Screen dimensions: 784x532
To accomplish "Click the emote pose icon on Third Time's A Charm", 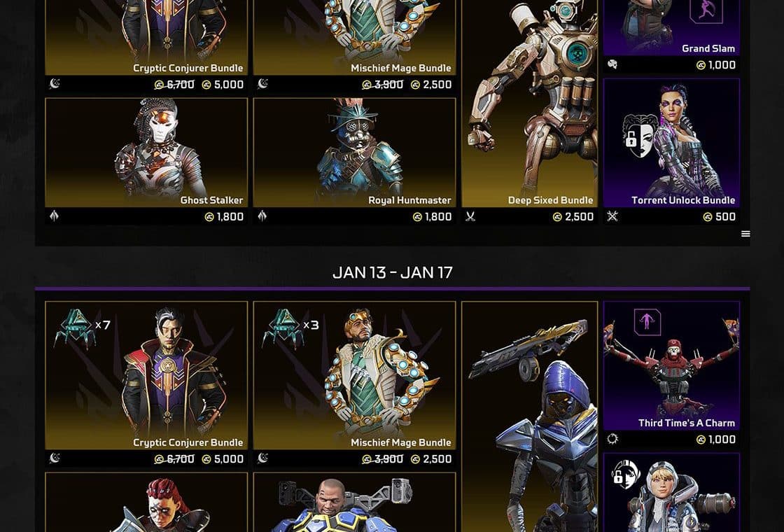I will click(x=647, y=322).
